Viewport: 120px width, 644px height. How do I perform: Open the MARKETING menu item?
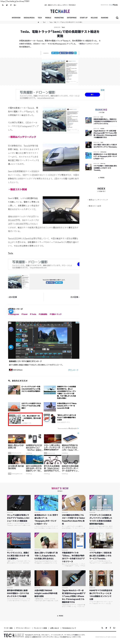[x=59, y=18]
